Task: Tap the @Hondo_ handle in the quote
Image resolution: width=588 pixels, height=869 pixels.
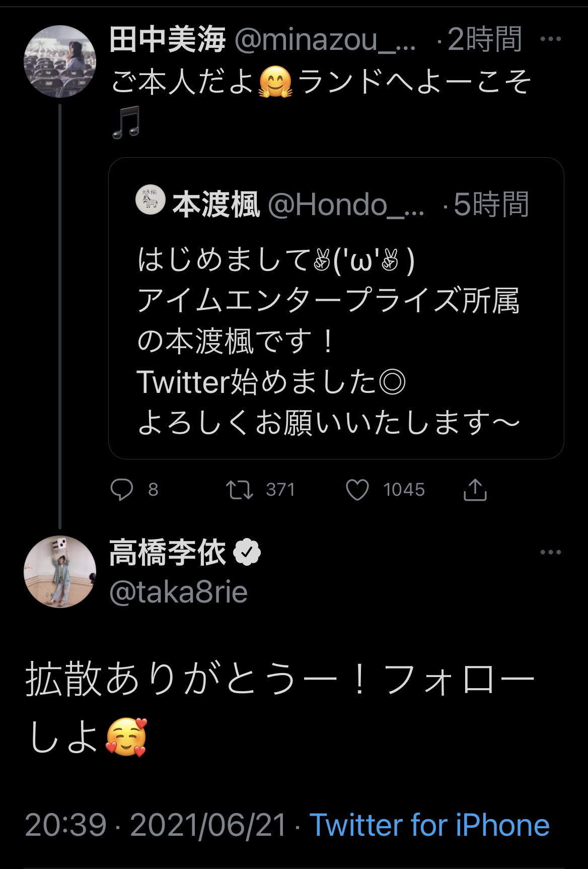Action: (x=346, y=205)
